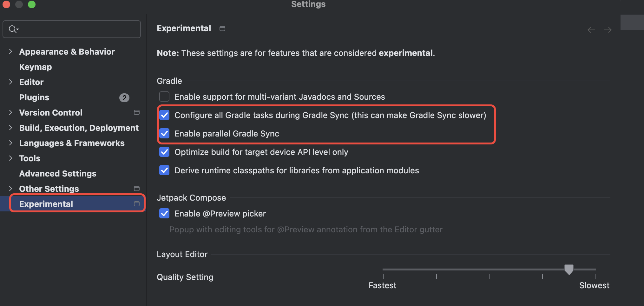
Task: Disable Enable @Preview picker checkbox
Action: point(164,213)
